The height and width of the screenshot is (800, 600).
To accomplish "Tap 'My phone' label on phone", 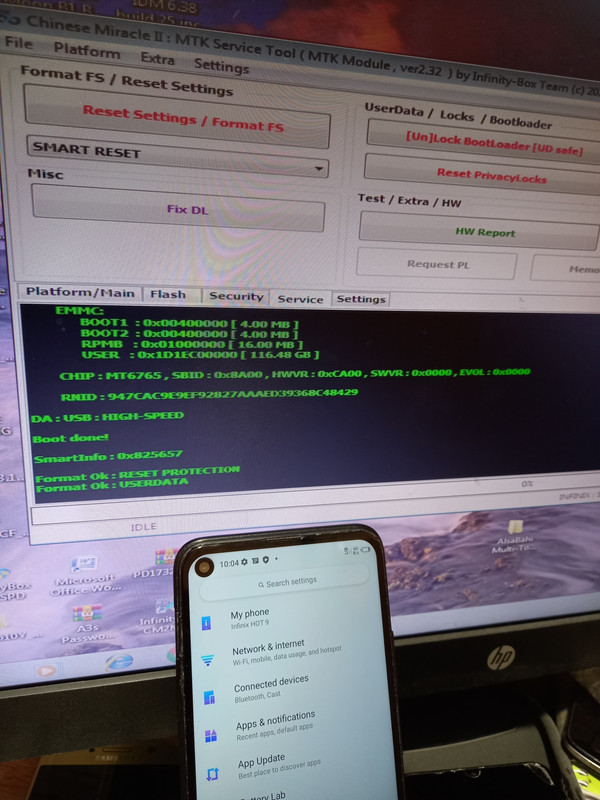I will tap(249, 613).
